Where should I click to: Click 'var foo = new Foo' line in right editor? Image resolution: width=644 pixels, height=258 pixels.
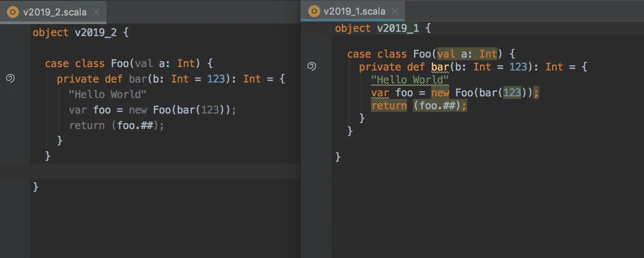pos(455,93)
